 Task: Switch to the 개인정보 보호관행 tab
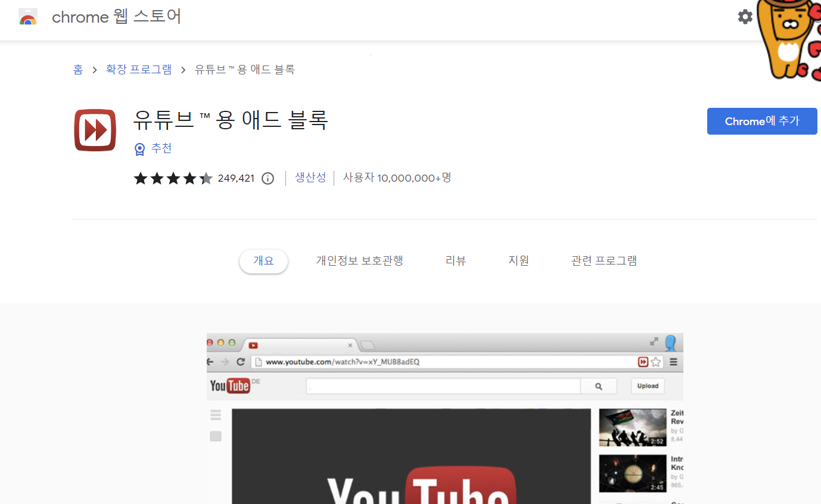tap(360, 261)
